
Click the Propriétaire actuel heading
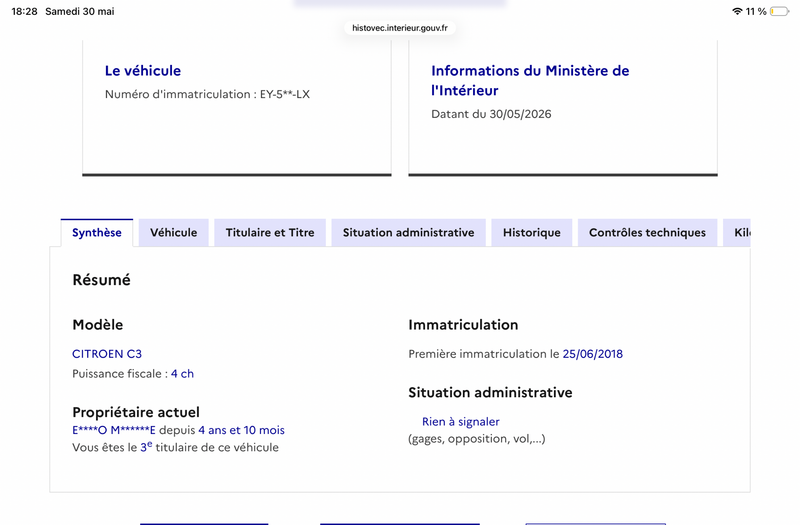(136, 412)
